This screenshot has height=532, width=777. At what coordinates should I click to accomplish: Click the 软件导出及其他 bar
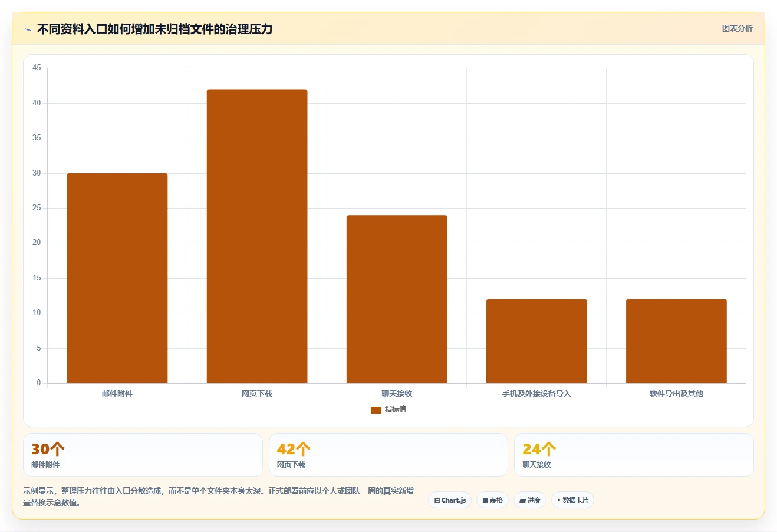point(676,341)
